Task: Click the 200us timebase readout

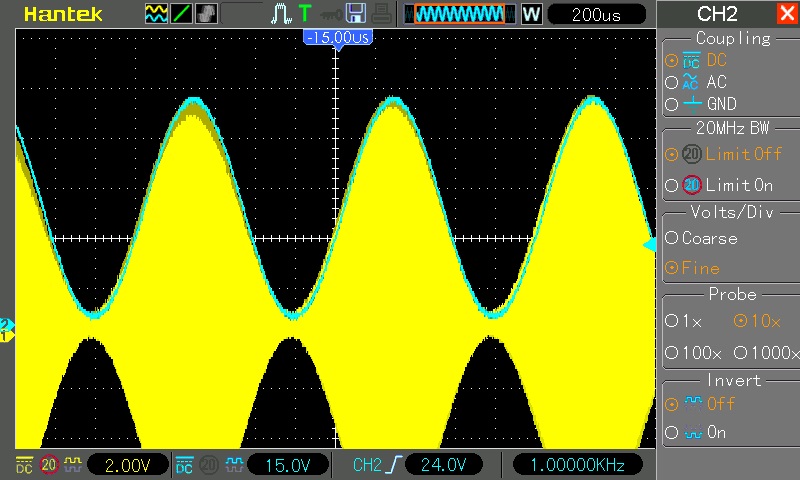Action: point(597,14)
